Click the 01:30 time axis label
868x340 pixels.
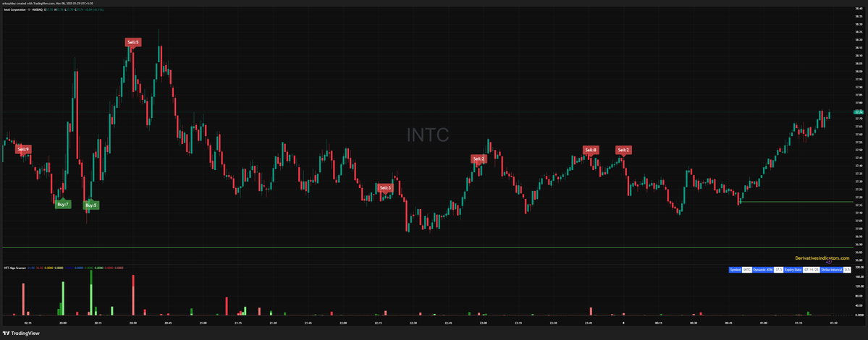point(834,323)
